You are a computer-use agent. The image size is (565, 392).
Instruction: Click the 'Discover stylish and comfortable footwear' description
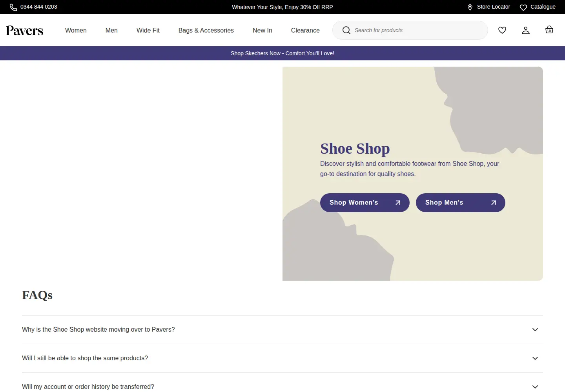pos(410,169)
